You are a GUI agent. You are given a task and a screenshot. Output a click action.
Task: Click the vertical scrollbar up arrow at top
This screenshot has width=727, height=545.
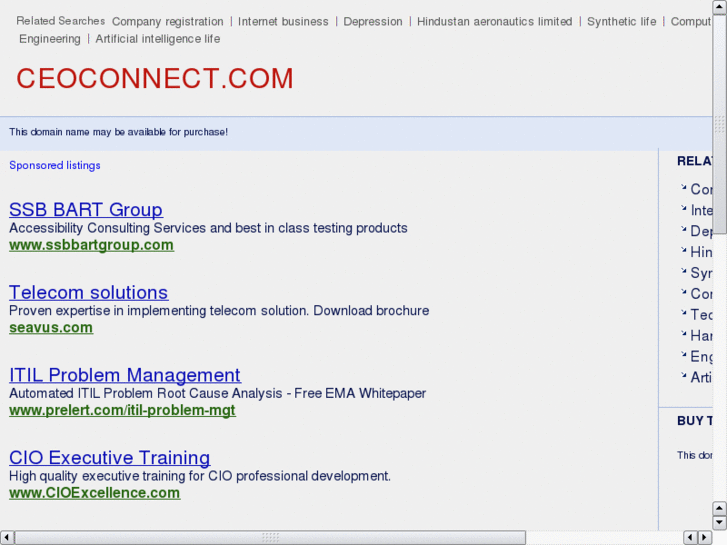point(719,7)
